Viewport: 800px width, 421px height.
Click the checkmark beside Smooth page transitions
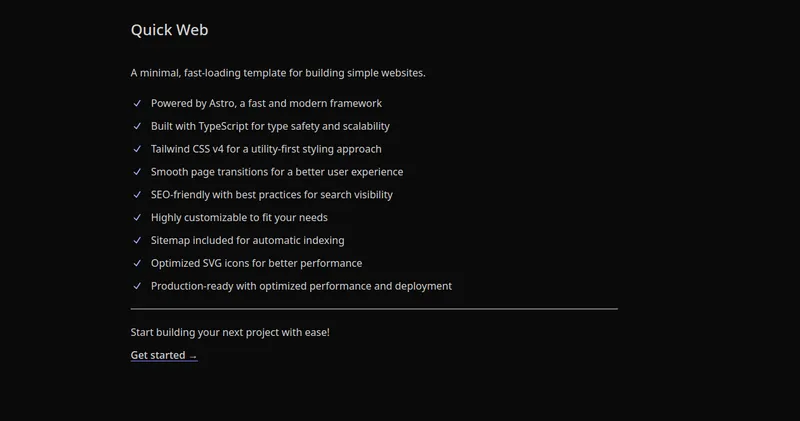136,172
